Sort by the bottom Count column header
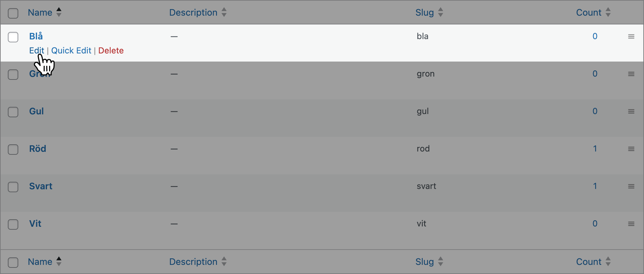The width and height of the screenshot is (644, 274). pyautogui.click(x=589, y=262)
